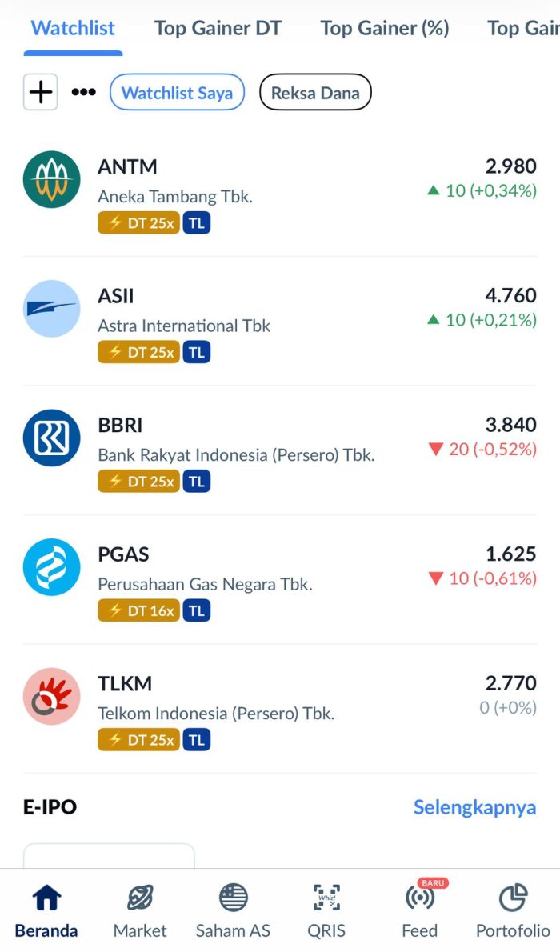Tap the BBRI bank logo icon
This screenshot has width=560, height=952.
[52, 438]
